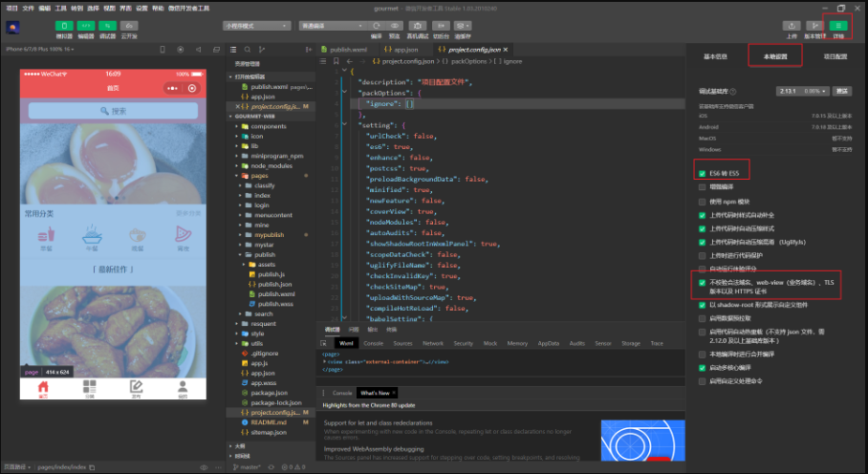The image size is (868, 474).
Task: Switch to the 基本信息 tab
Action: click(715, 56)
